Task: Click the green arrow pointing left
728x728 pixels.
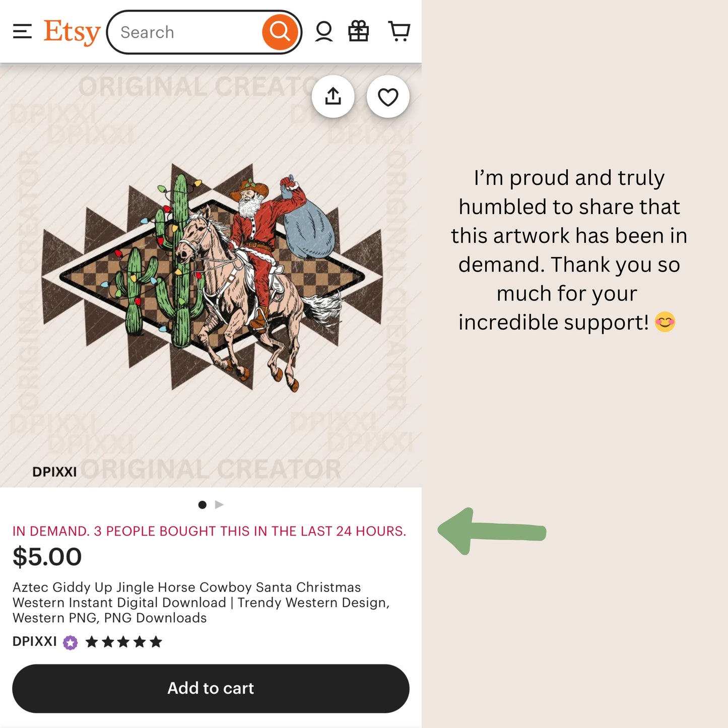Action: pyautogui.click(x=491, y=532)
